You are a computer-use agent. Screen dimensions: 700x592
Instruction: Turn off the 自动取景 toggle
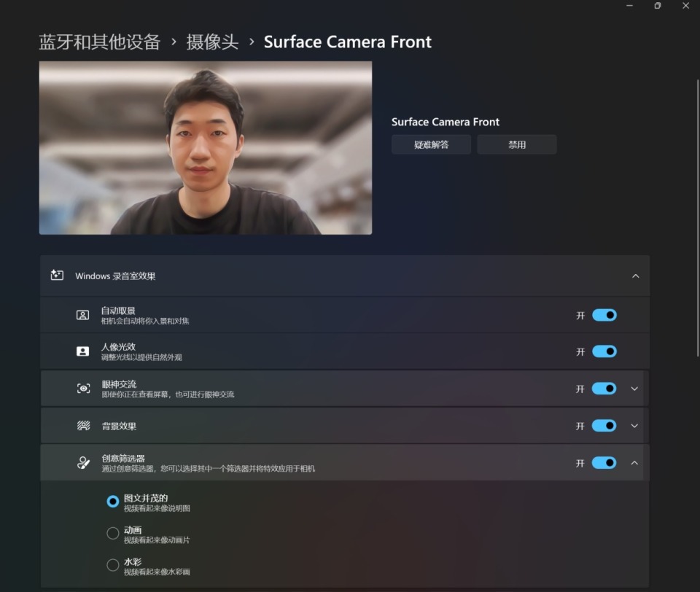[x=604, y=315]
